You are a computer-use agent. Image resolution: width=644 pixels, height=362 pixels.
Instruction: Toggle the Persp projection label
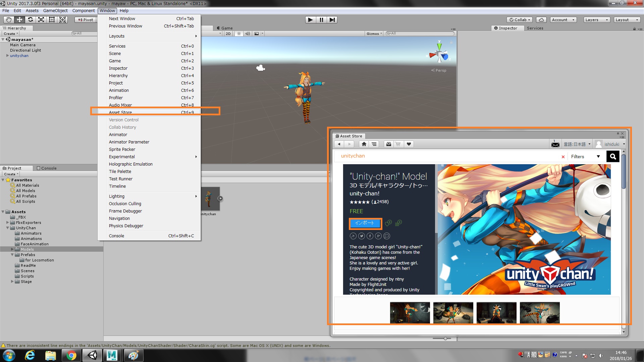(439, 70)
